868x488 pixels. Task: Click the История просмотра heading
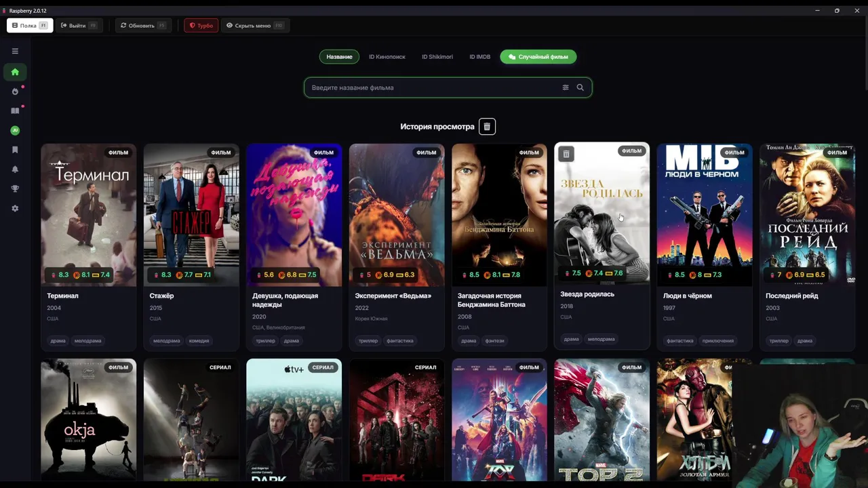coord(437,127)
